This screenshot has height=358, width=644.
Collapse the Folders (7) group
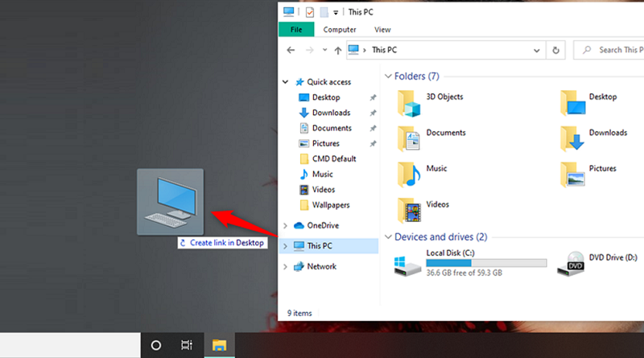tap(388, 76)
